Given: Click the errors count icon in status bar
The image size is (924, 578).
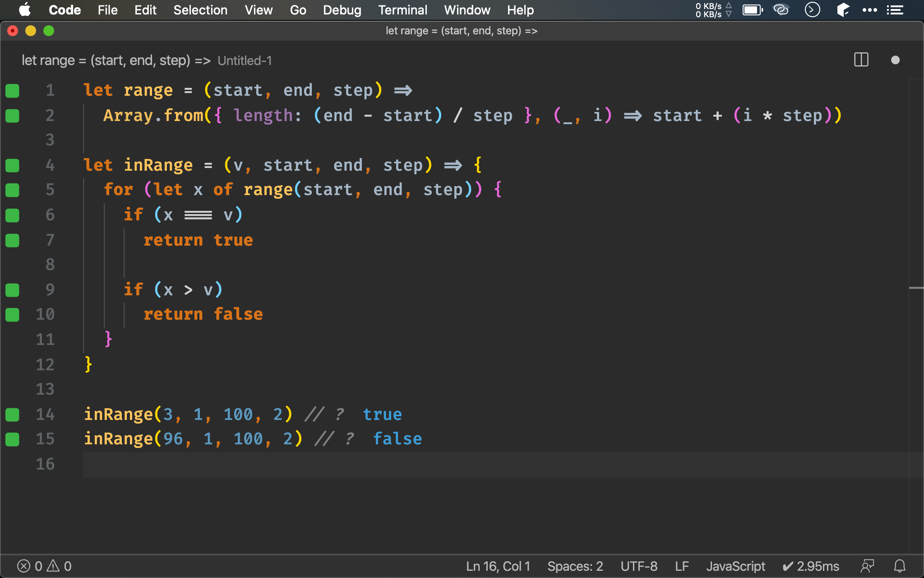Looking at the screenshot, I should coord(24,566).
